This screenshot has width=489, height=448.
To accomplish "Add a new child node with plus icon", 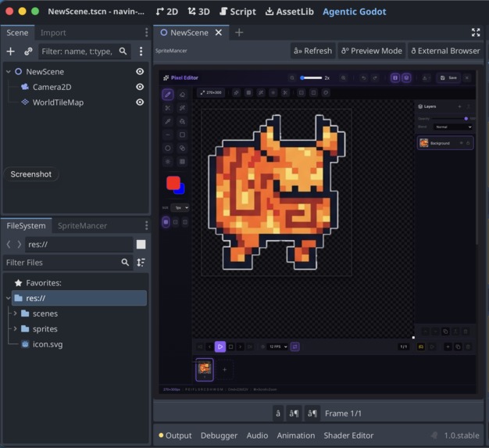I will coord(11,51).
